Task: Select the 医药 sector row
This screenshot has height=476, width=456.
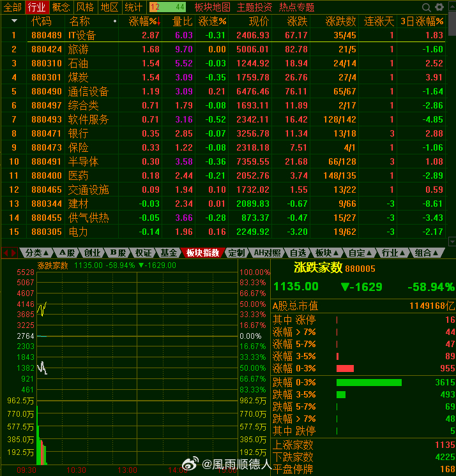Action: pos(224,175)
